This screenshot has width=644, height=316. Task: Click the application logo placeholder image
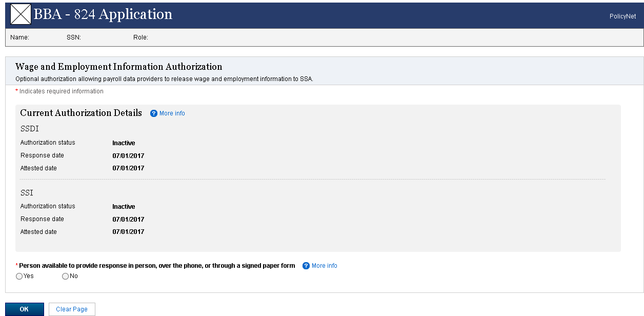point(21,14)
